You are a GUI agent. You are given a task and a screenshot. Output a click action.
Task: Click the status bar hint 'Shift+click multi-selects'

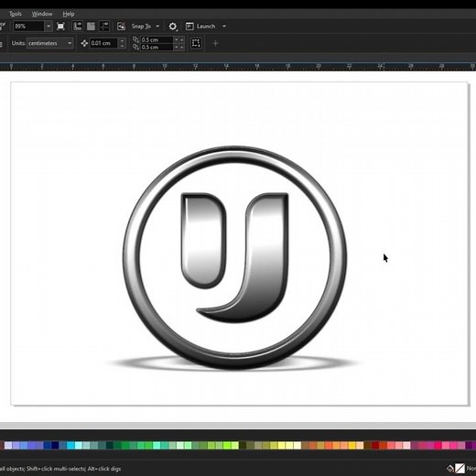coord(56,469)
